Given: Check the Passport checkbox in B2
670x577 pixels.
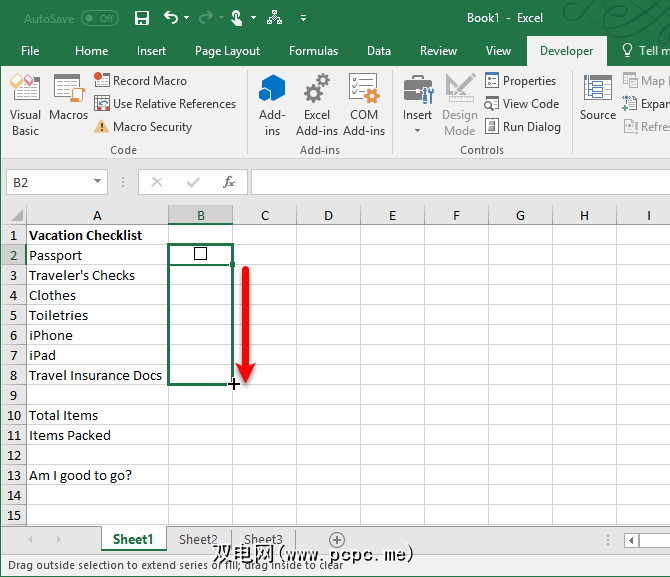Looking at the screenshot, I should 200,254.
